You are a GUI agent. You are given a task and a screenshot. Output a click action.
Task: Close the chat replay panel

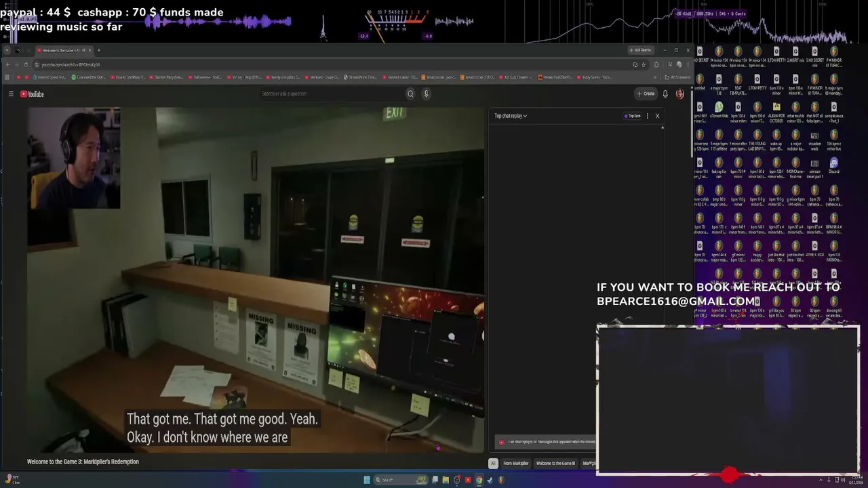click(x=657, y=116)
